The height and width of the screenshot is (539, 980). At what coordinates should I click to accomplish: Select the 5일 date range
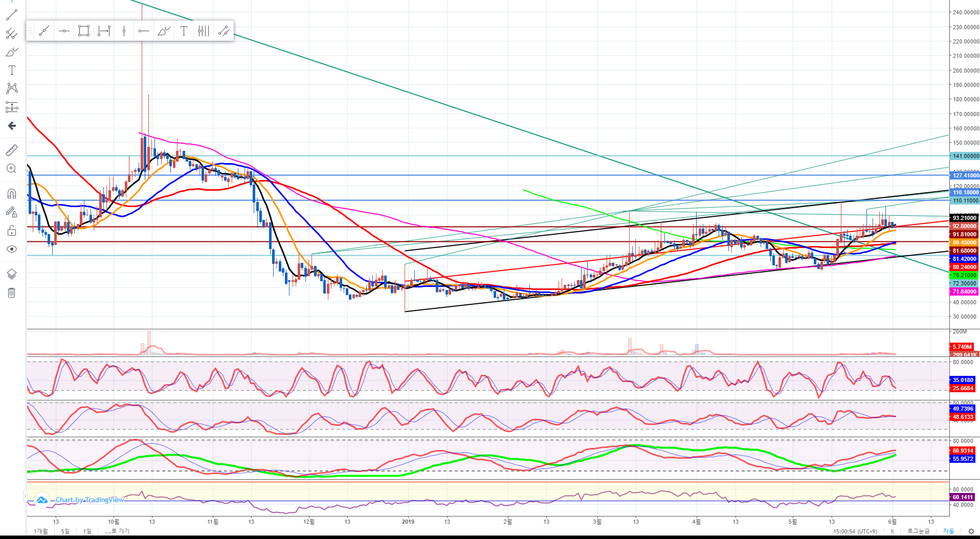click(x=65, y=531)
